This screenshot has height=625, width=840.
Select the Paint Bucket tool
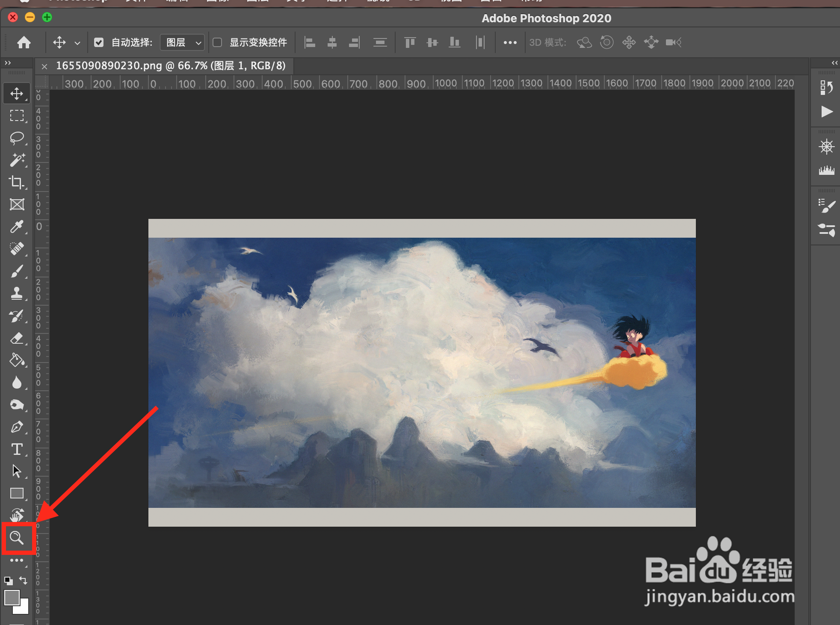coord(17,360)
